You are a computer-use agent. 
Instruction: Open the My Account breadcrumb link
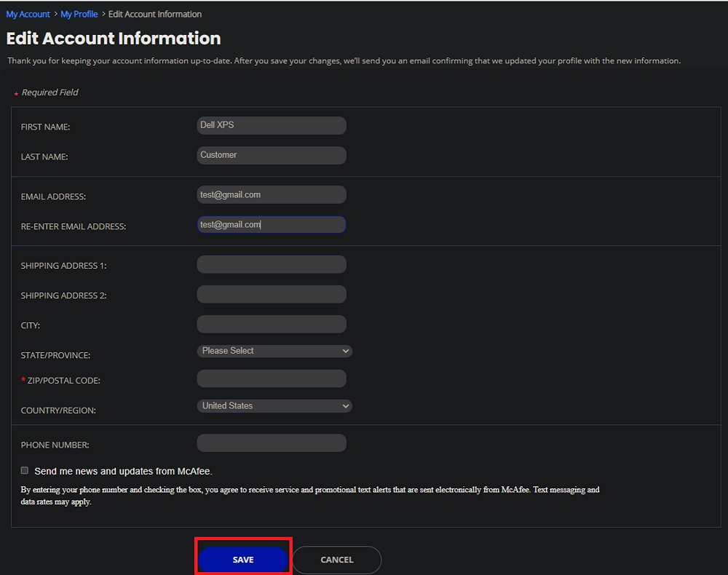[x=28, y=13]
